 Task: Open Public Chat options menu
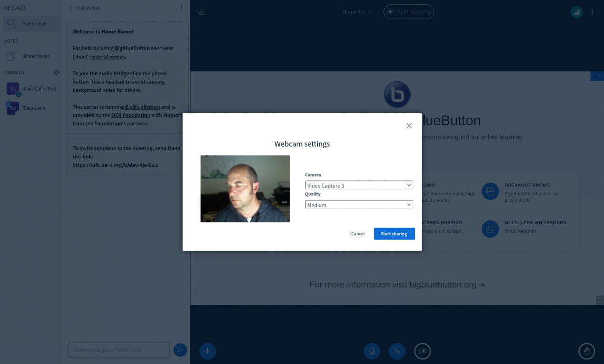click(x=181, y=8)
